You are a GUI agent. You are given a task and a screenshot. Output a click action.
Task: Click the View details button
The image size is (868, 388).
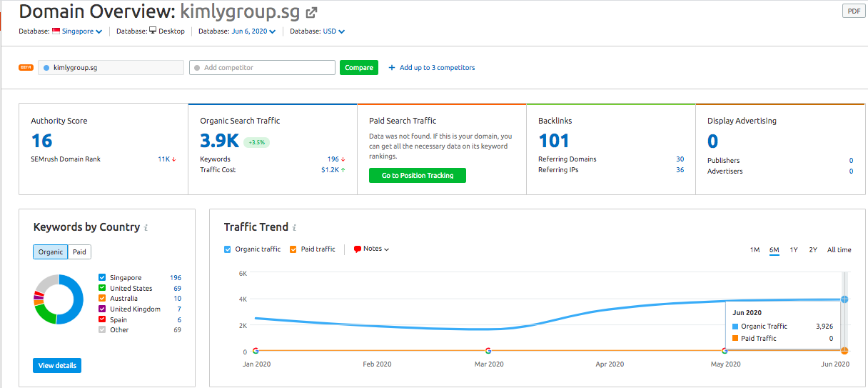coord(57,366)
